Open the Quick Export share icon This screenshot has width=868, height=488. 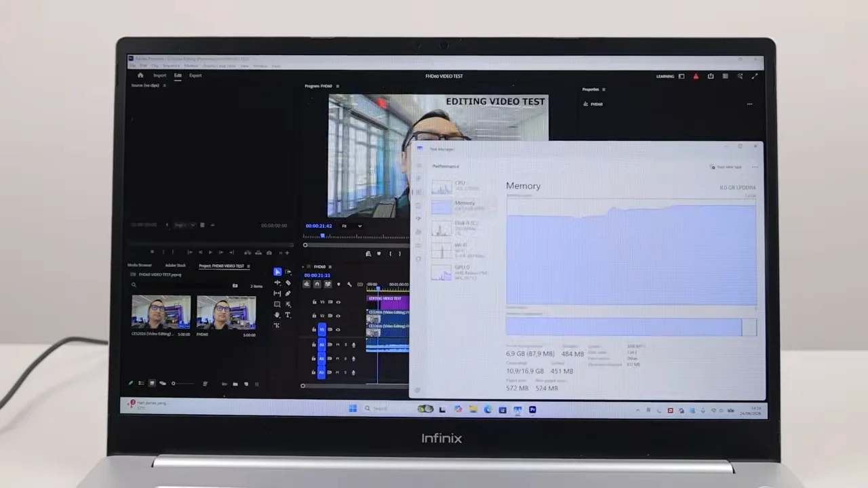(x=711, y=76)
